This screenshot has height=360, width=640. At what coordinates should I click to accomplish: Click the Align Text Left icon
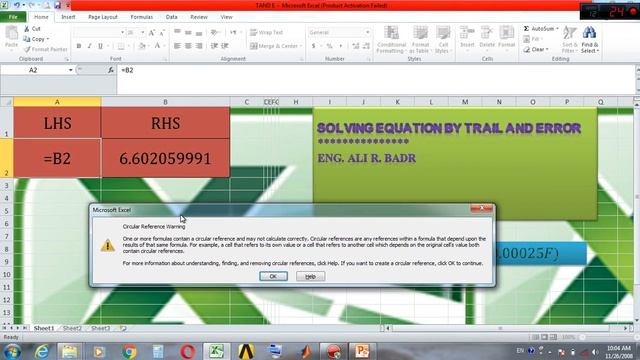(x=177, y=46)
